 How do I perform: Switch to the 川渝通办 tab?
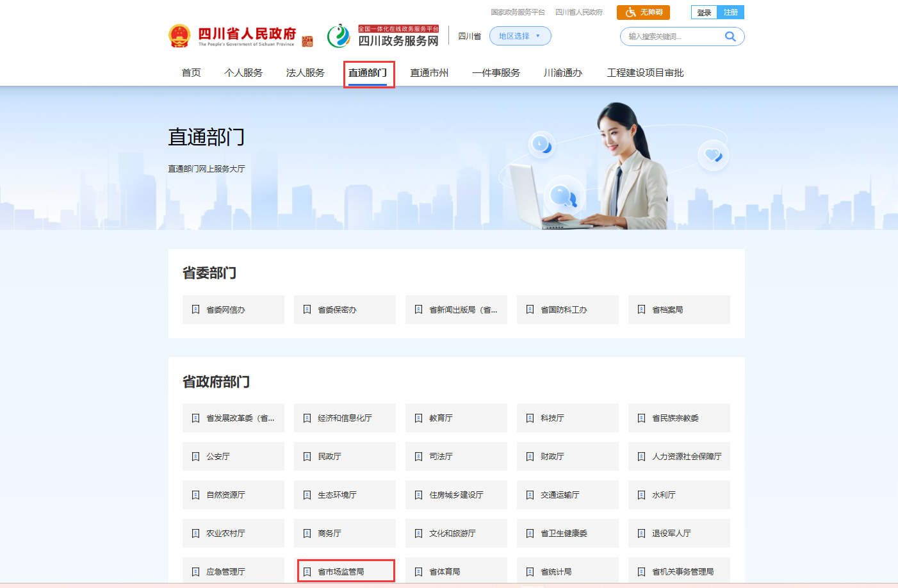pos(562,72)
